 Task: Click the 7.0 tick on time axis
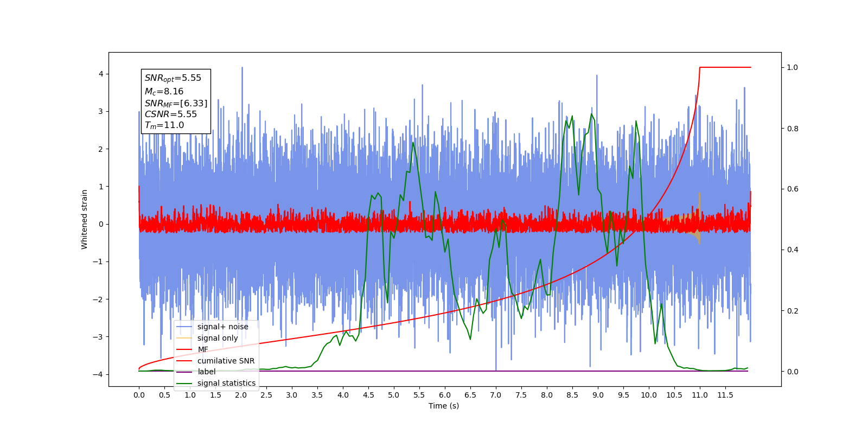coord(496,395)
